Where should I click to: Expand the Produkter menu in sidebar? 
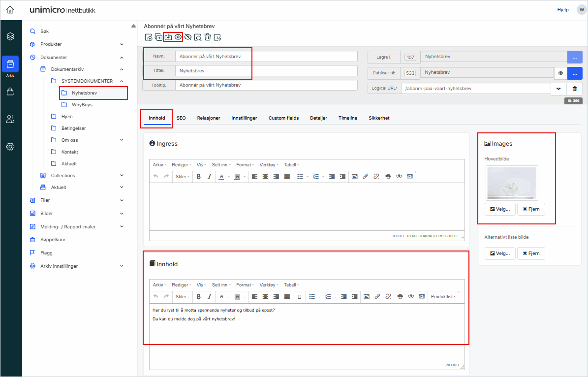[x=122, y=44]
